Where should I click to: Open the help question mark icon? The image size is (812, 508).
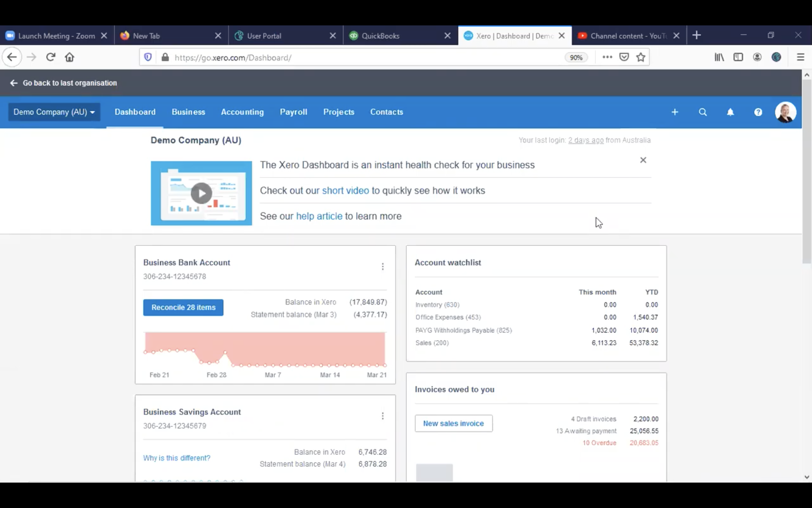pyautogui.click(x=758, y=112)
